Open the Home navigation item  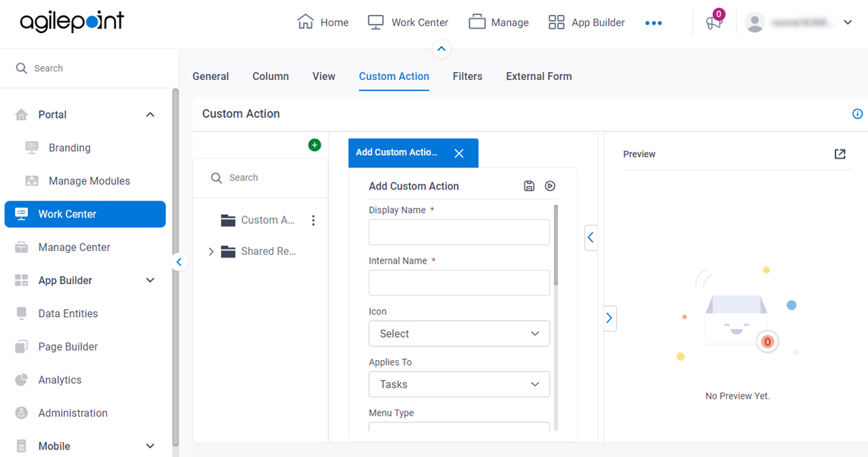point(323,22)
